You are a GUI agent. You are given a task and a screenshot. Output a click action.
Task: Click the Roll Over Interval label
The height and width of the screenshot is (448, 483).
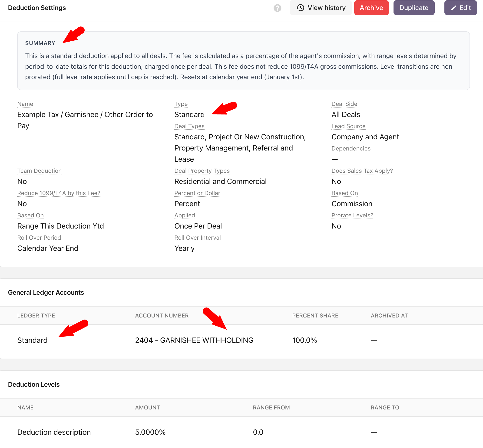coord(198,238)
